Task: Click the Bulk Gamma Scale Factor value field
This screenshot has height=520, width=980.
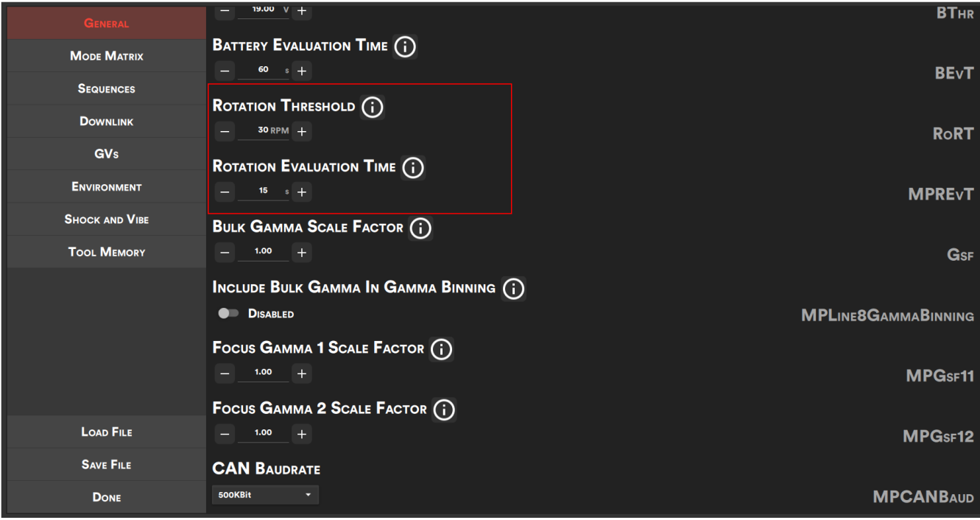Action: coord(264,252)
